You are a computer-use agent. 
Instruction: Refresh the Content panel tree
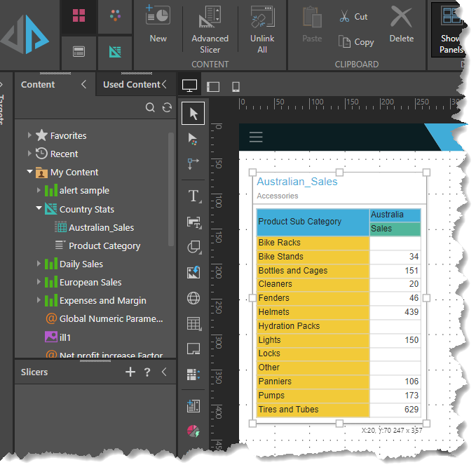pyautogui.click(x=167, y=107)
